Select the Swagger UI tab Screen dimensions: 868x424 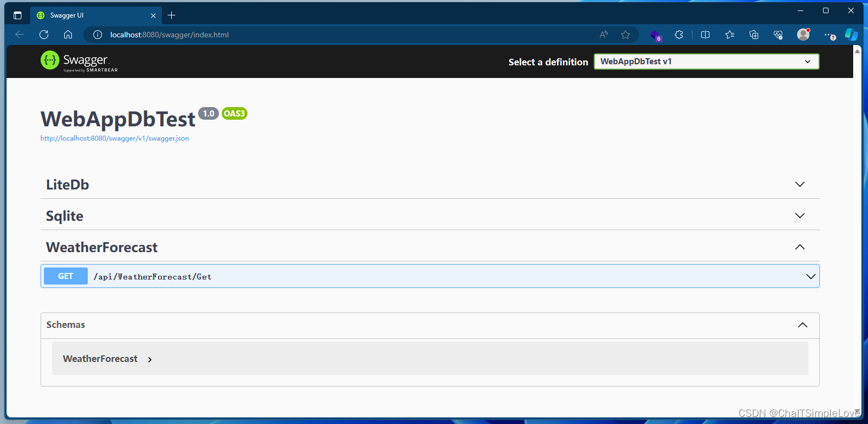tap(95, 15)
